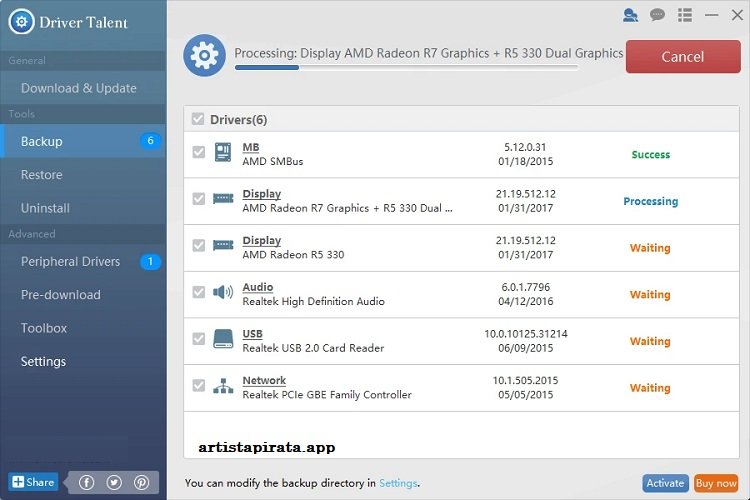Click the Driver Talent gear logo
Screen dimensions: 750x500
click(21, 22)
